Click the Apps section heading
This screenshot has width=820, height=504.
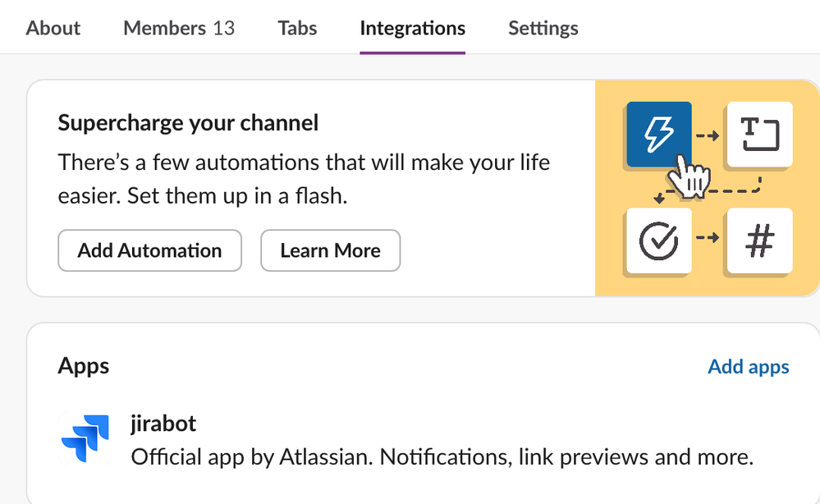click(83, 366)
